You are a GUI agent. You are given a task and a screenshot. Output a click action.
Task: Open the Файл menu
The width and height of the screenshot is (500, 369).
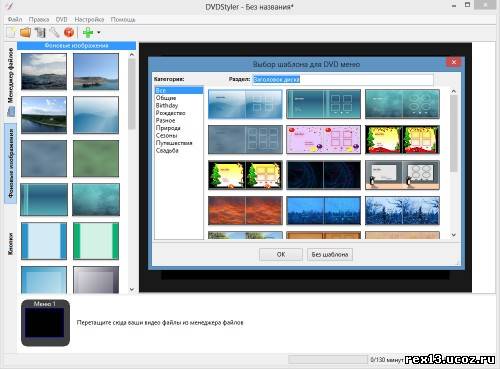(15, 20)
